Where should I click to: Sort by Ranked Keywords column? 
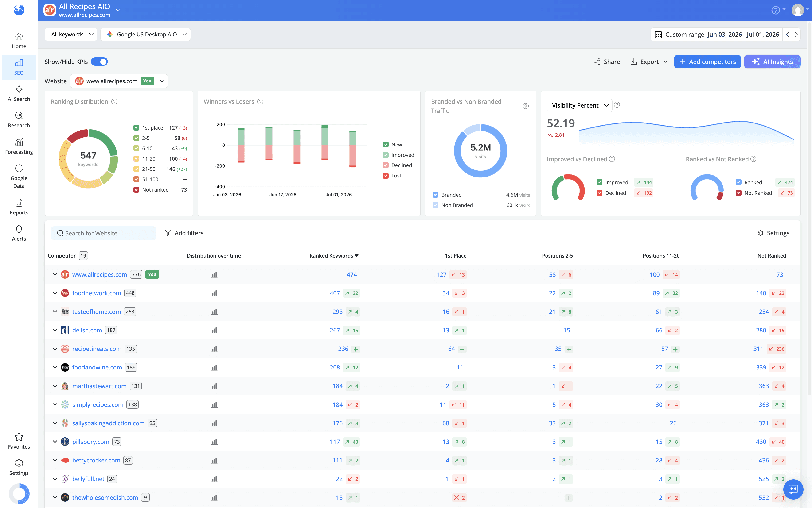tap(334, 256)
